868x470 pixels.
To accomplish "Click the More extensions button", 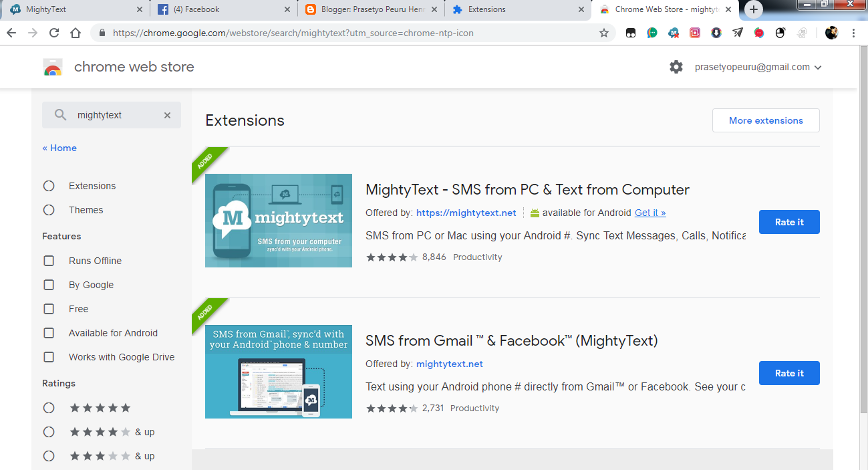I will tap(766, 120).
